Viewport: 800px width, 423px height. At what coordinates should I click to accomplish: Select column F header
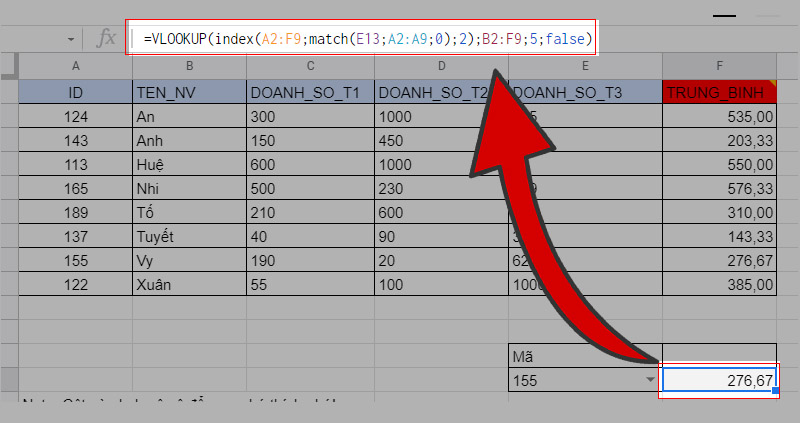pyautogui.click(x=720, y=66)
